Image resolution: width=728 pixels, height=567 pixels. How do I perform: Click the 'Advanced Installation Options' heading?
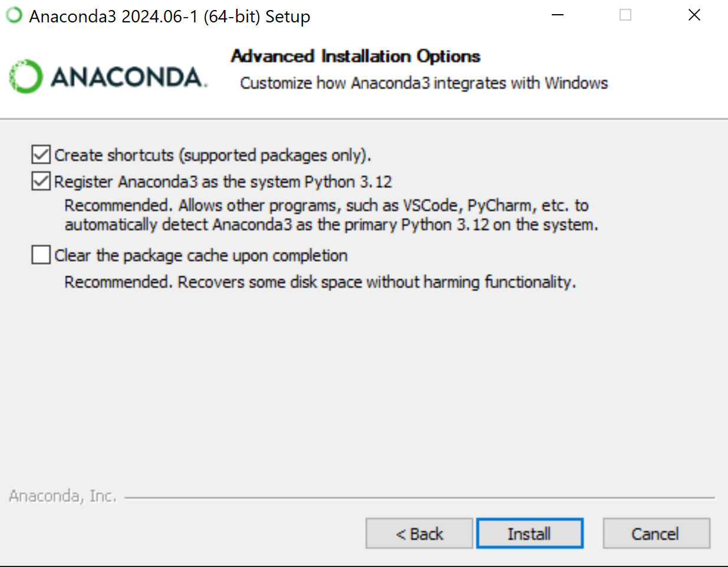[x=355, y=56]
